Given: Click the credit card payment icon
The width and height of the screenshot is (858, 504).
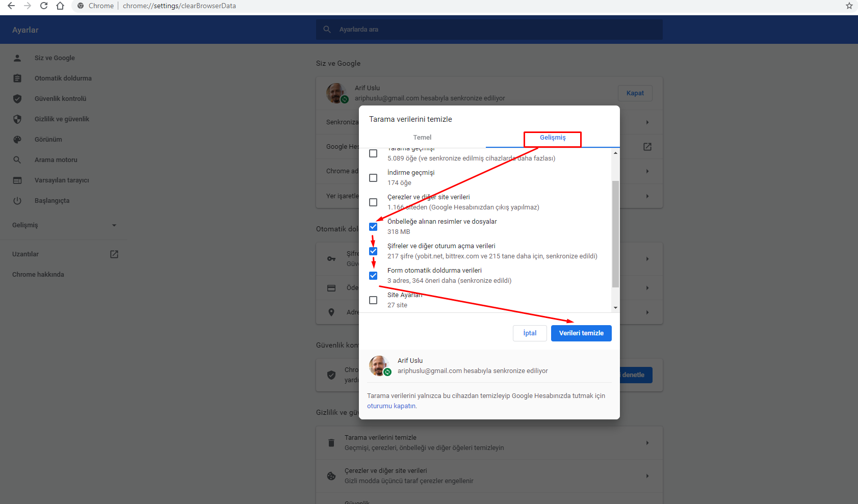Looking at the screenshot, I should 331,288.
